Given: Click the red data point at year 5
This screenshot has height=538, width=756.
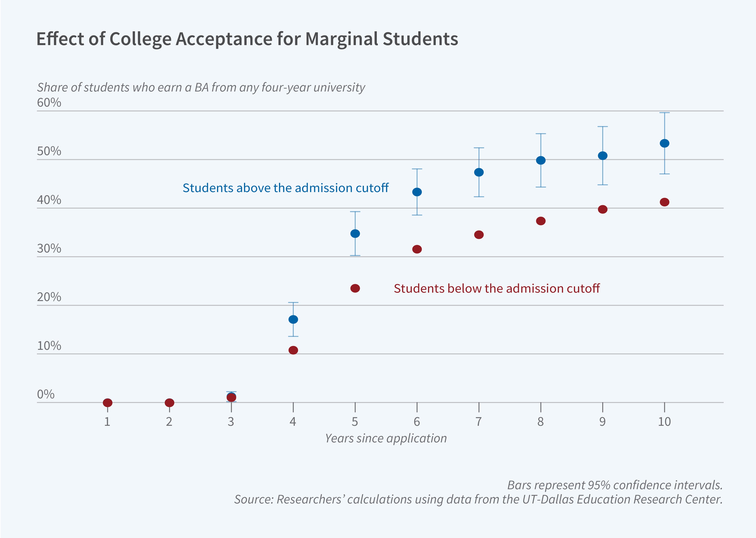Looking at the screenshot, I should [x=355, y=288].
